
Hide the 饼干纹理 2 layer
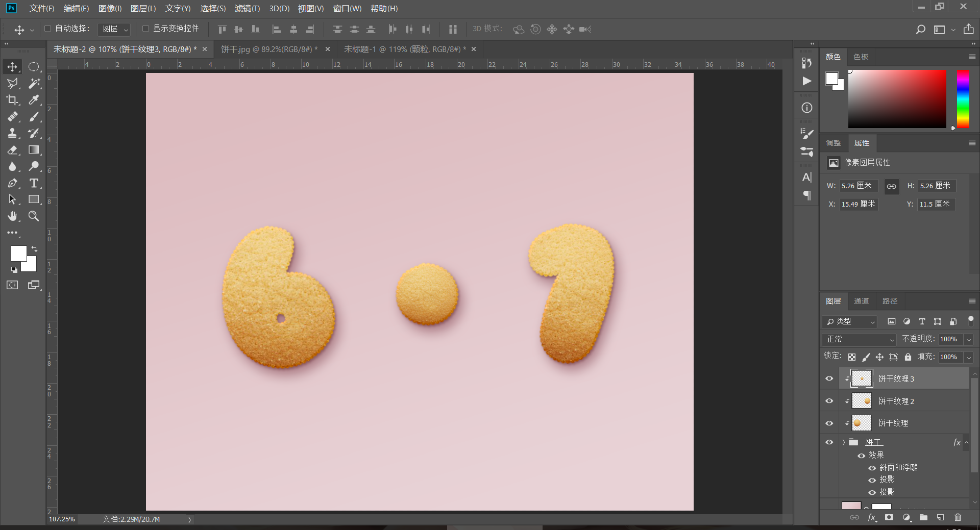pos(829,401)
